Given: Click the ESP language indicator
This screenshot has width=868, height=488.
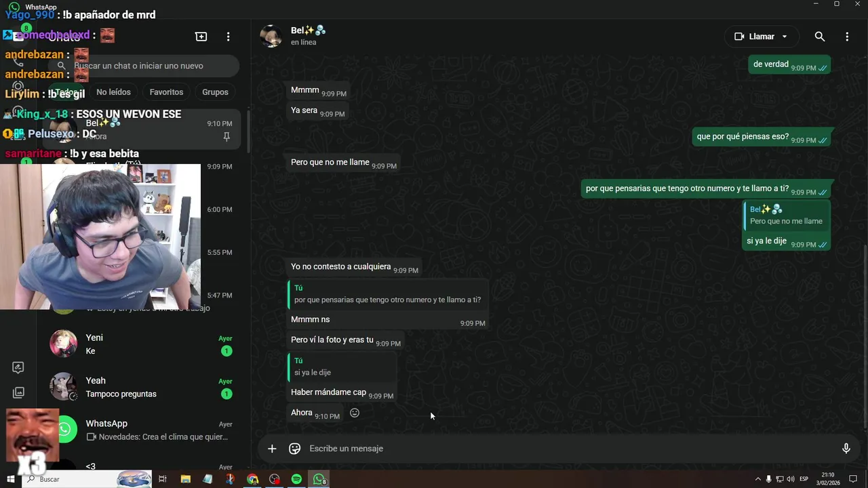Looking at the screenshot, I should pyautogui.click(x=804, y=479).
